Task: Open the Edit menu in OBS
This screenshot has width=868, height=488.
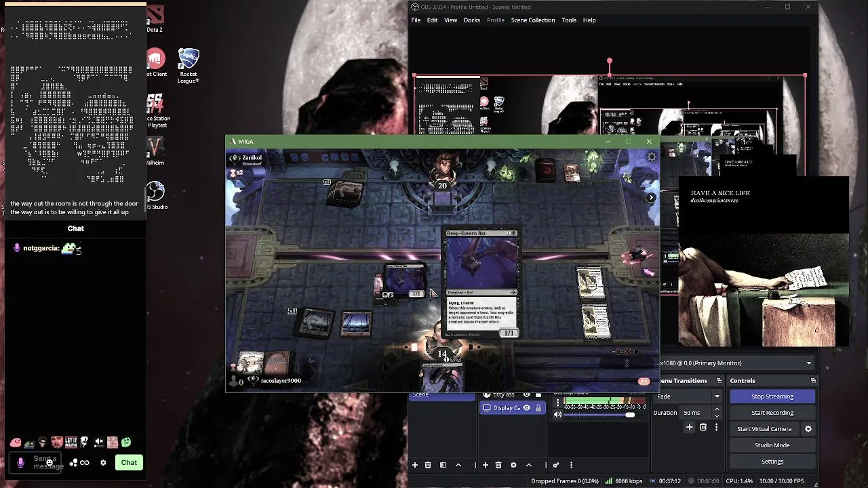Action: tap(432, 20)
